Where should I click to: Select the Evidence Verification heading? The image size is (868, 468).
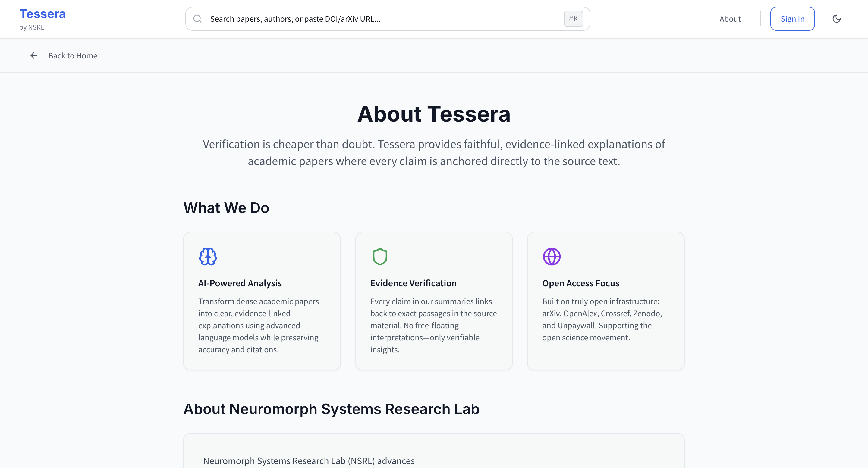coord(414,283)
